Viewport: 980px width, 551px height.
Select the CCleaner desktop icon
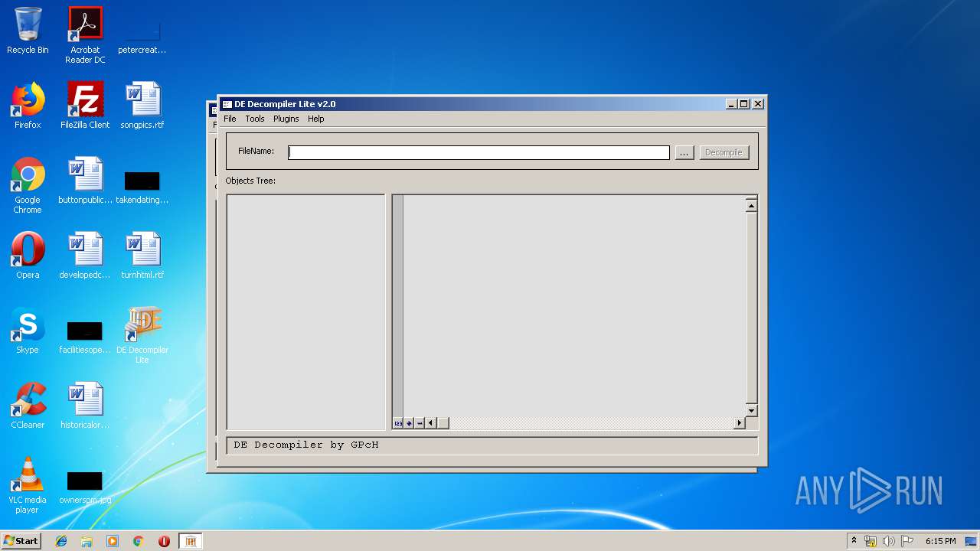[x=28, y=406]
